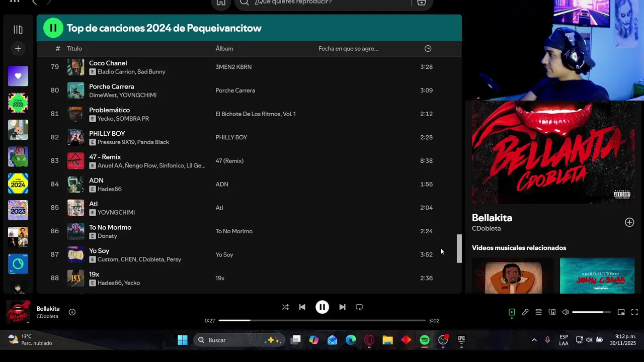The image size is (644, 362).
Task: Skip to next track
Action: point(342,307)
